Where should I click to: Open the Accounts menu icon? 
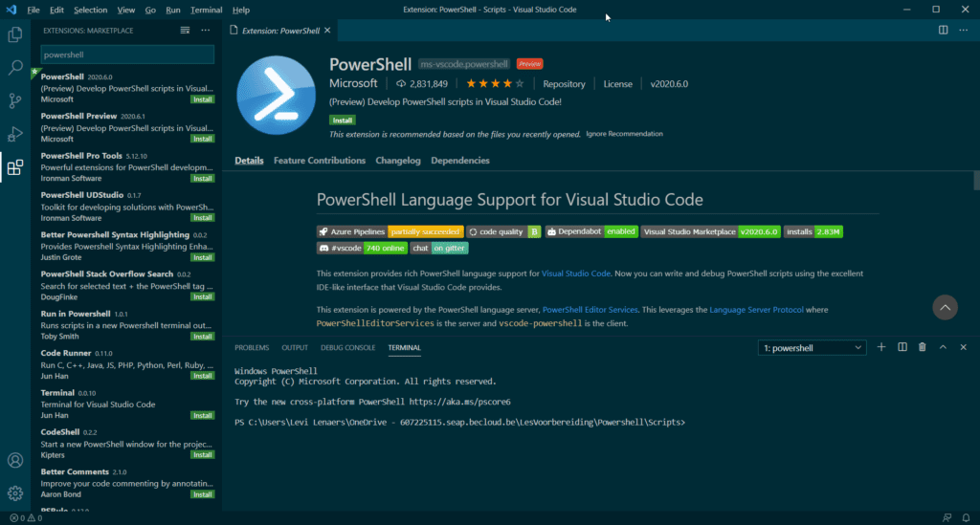pyautogui.click(x=15, y=461)
